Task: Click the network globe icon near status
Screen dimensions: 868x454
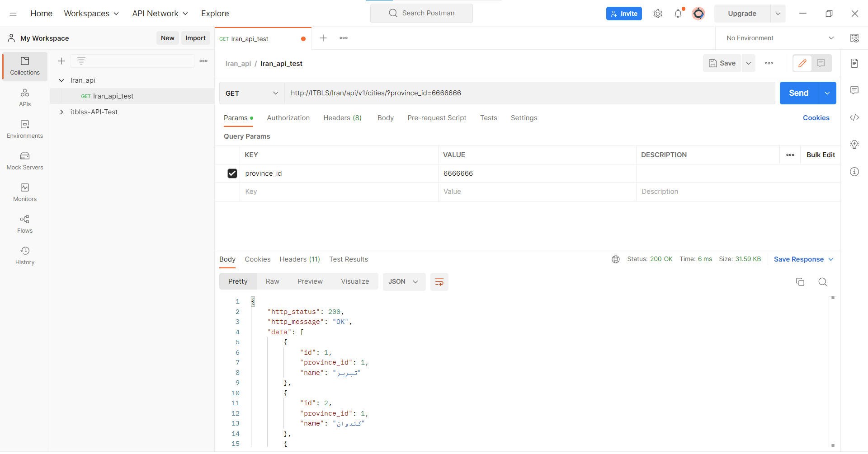Action: click(x=616, y=259)
